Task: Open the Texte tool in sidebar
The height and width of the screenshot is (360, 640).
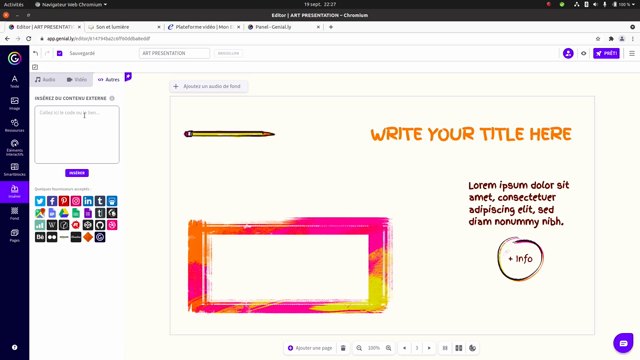Action: point(14,82)
